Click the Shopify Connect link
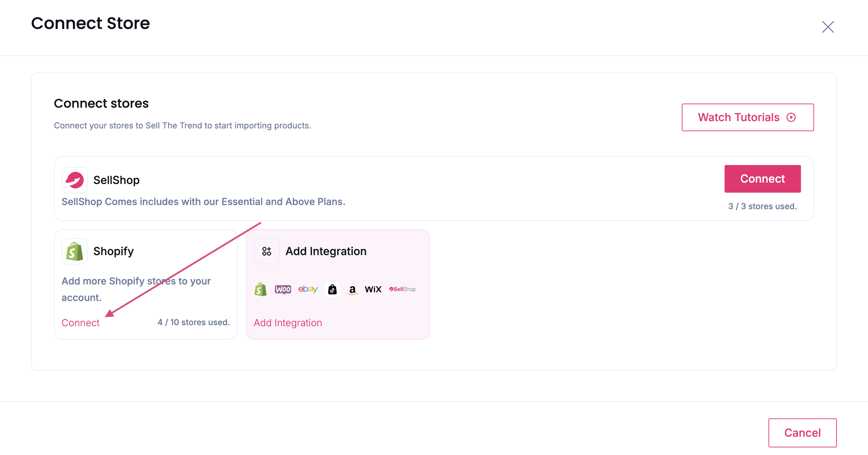The height and width of the screenshot is (455, 868). coord(81,323)
